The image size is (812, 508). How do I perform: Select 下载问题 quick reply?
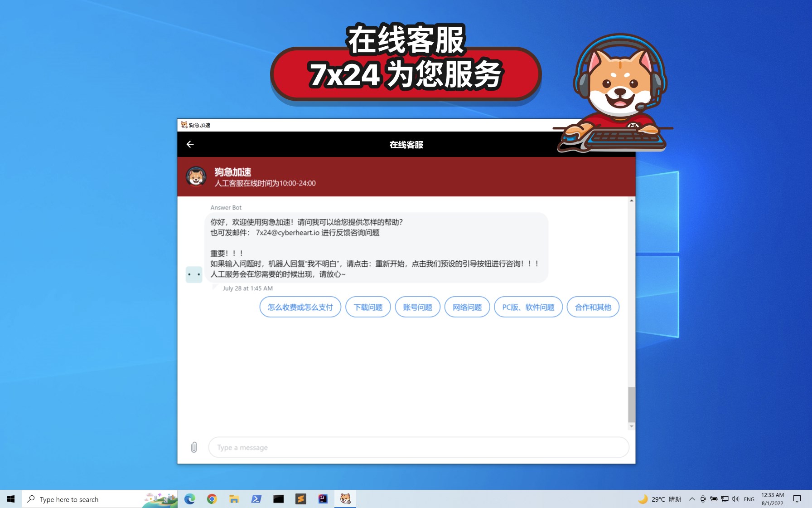[368, 307]
